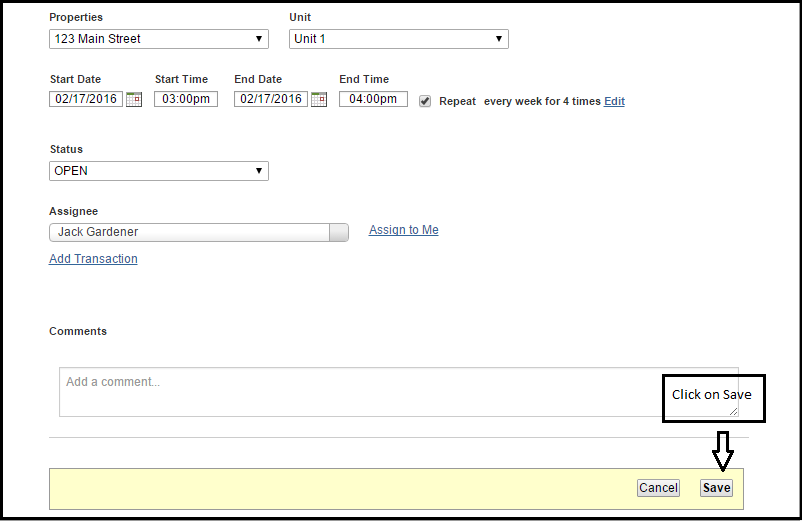The width and height of the screenshot is (802, 521).
Task: Open the Assignee combo box arrow button
Action: coord(339,232)
